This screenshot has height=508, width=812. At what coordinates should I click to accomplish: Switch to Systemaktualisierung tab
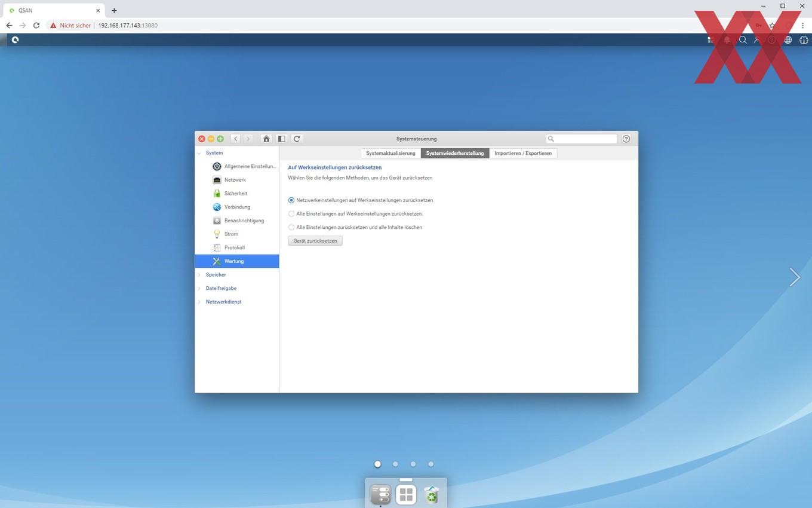click(390, 153)
